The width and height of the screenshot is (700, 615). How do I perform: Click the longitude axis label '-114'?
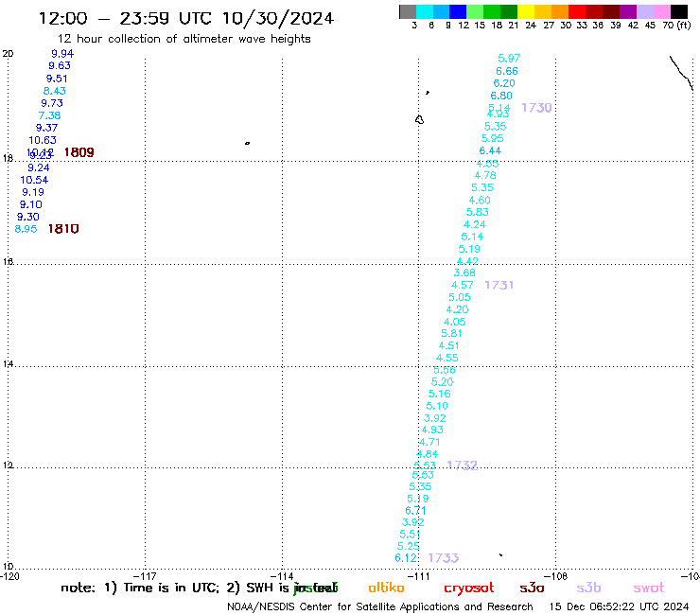point(283,576)
